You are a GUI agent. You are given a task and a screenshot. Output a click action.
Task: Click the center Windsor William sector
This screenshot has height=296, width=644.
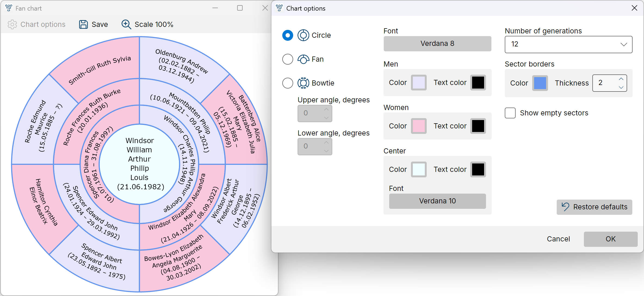coord(140,164)
